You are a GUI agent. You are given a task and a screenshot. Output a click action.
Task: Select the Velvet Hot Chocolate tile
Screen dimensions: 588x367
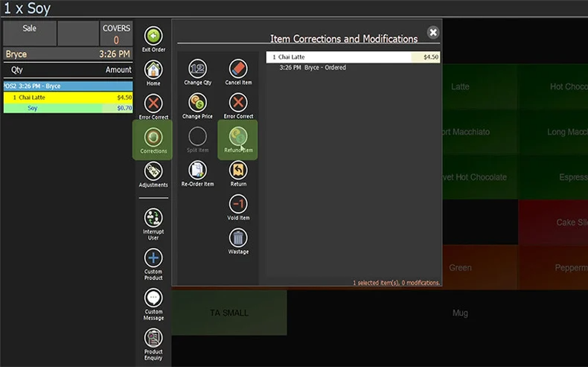tap(480, 177)
